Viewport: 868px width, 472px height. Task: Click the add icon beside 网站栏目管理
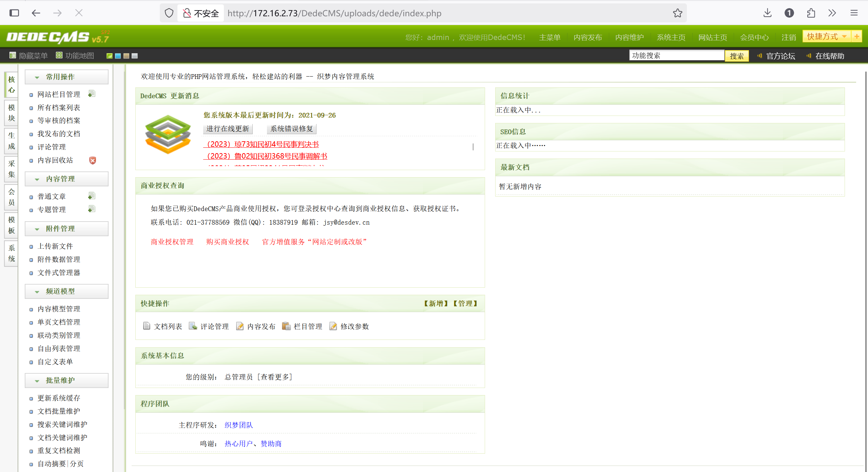(x=92, y=94)
